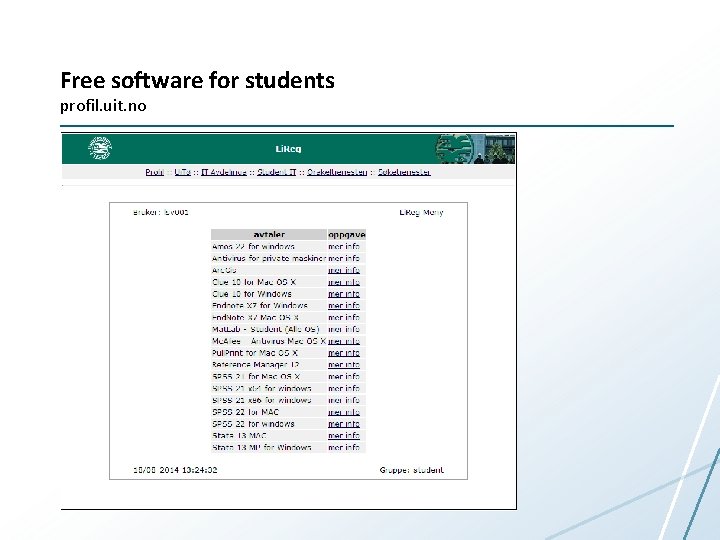Screen dimensions: 720x540
Task: Open the LiReg Meny link
Action: pyautogui.click(x=421, y=212)
